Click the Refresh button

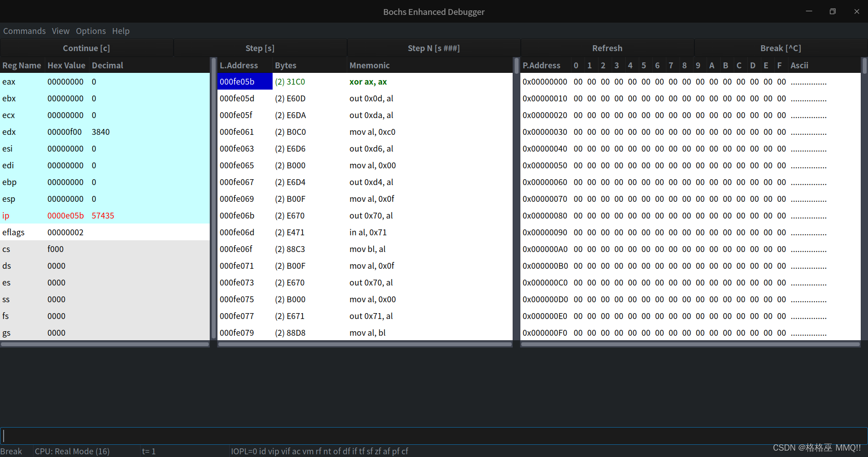click(607, 48)
